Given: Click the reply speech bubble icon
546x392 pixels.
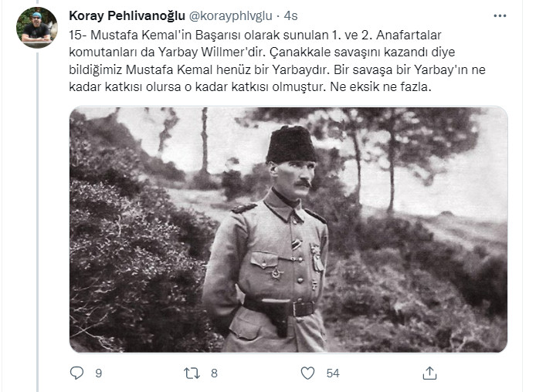Looking at the screenshot, I should pyautogui.click(x=76, y=373).
